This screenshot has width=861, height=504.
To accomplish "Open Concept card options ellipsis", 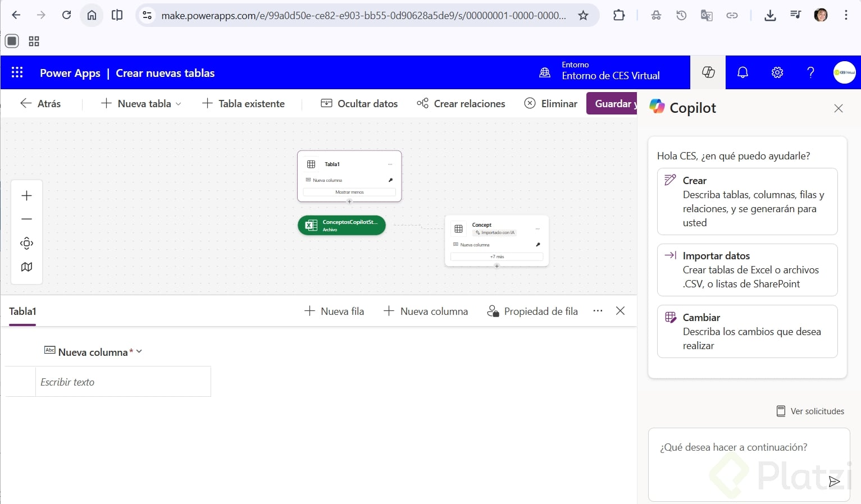I will [x=537, y=229].
